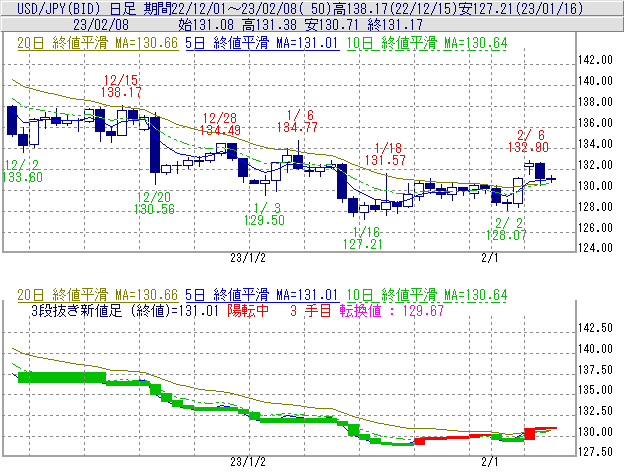The width and height of the screenshot is (624, 475).
Task: Click the 130.00 axis value on upper chart
Action: 595,186
